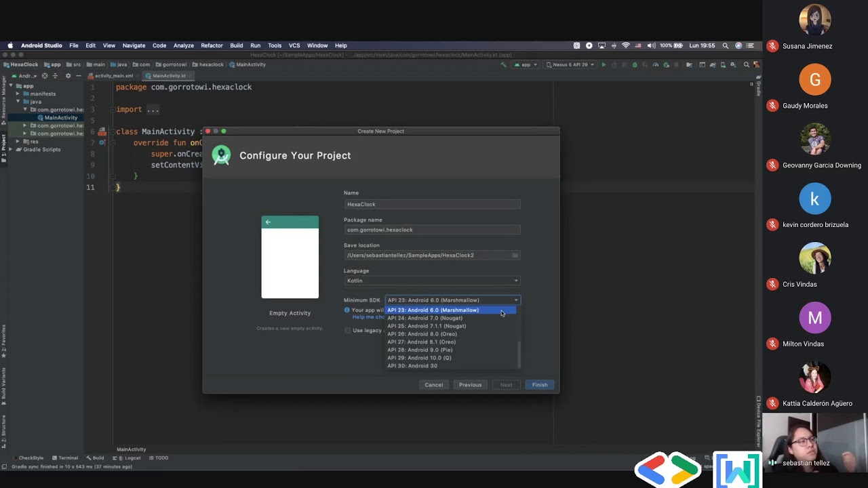Expand the res folder

(19, 142)
